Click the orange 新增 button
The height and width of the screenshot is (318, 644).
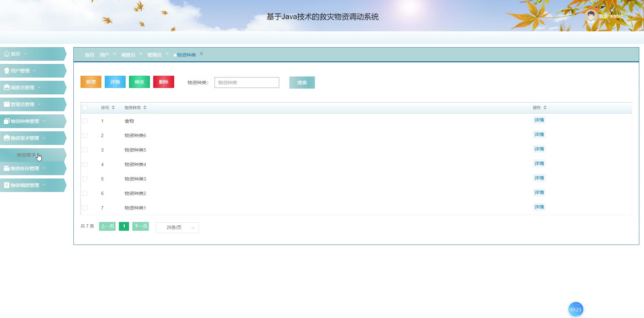point(91,82)
